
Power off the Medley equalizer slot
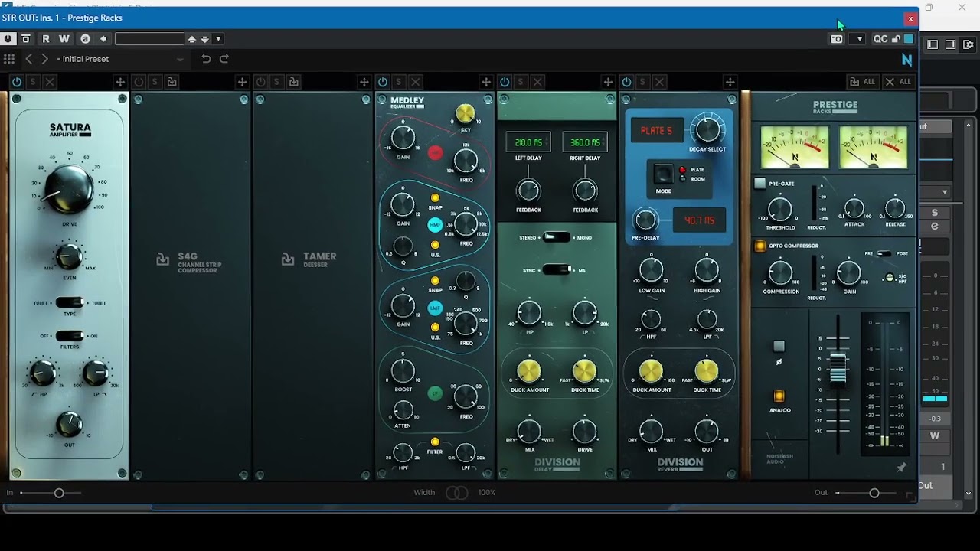[383, 82]
